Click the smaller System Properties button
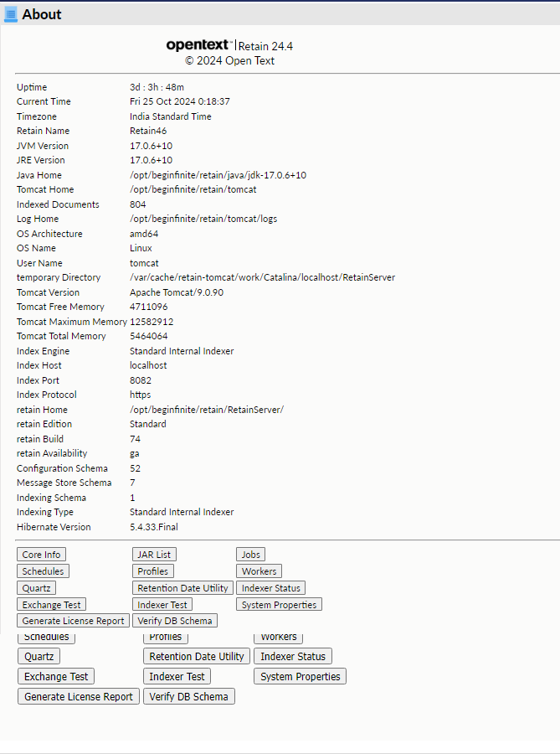Viewport: 560px width, 754px height. coord(279,605)
